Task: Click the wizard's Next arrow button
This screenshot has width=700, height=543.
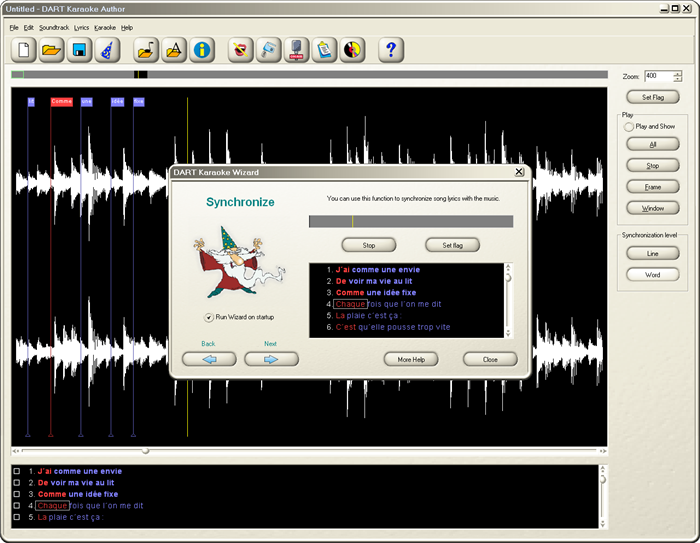Action: (271, 359)
